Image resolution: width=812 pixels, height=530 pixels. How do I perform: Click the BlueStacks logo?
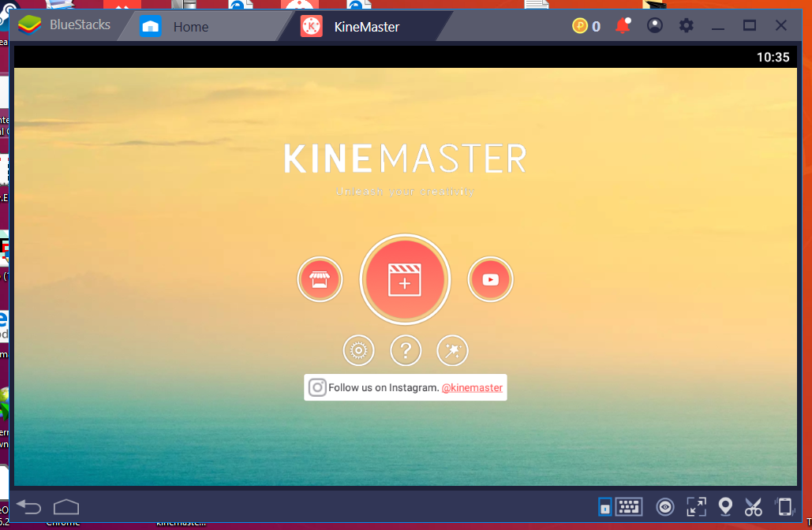click(x=29, y=25)
